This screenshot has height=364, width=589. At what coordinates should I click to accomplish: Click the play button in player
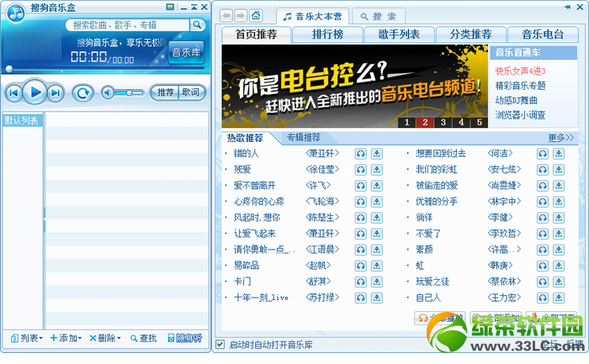click(x=35, y=92)
